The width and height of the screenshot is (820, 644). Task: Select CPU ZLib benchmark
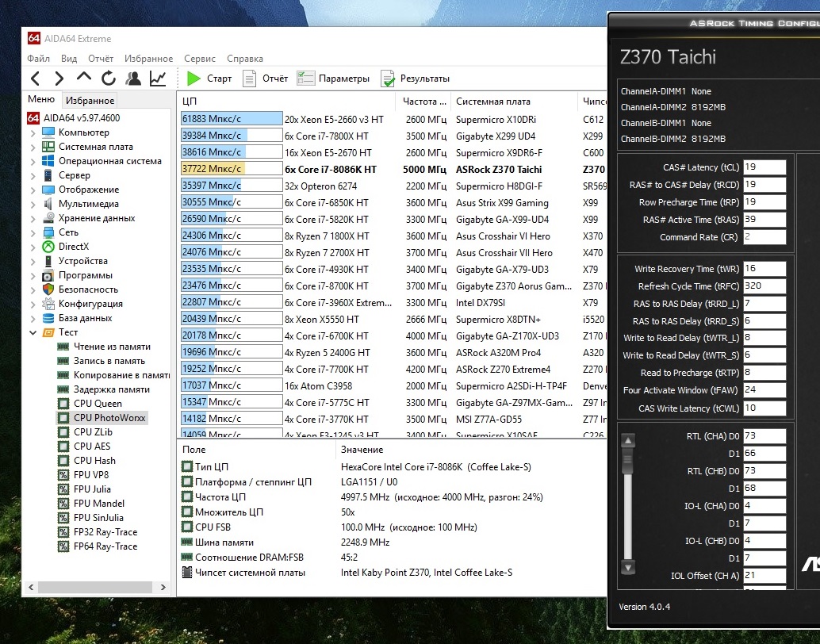coord(93,432)
